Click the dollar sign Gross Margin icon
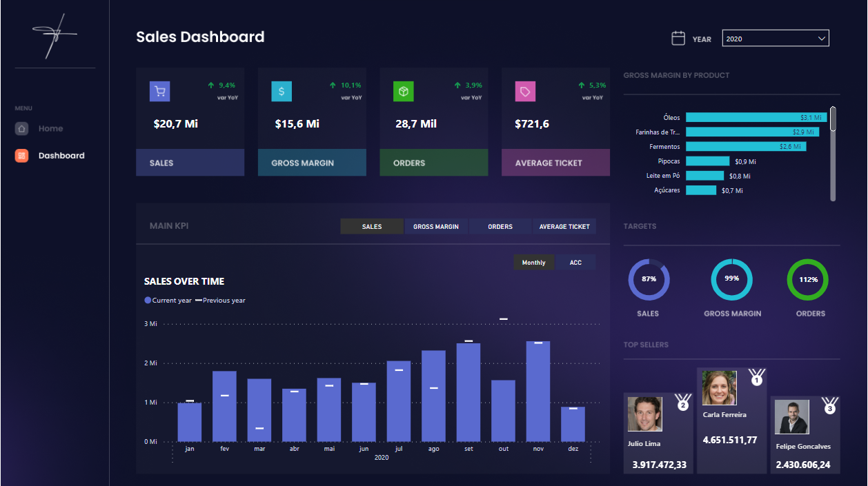The image size is (868, 486). click(282, 92)
